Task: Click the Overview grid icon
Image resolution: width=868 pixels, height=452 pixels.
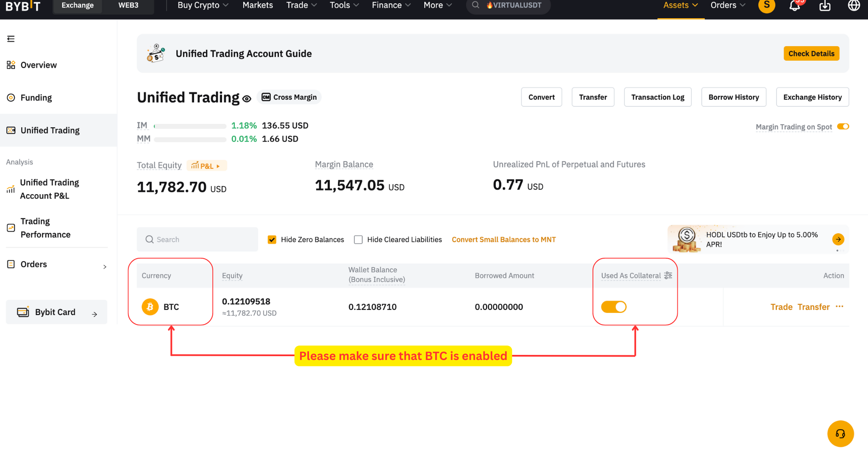Action: [x=11, y=65]
